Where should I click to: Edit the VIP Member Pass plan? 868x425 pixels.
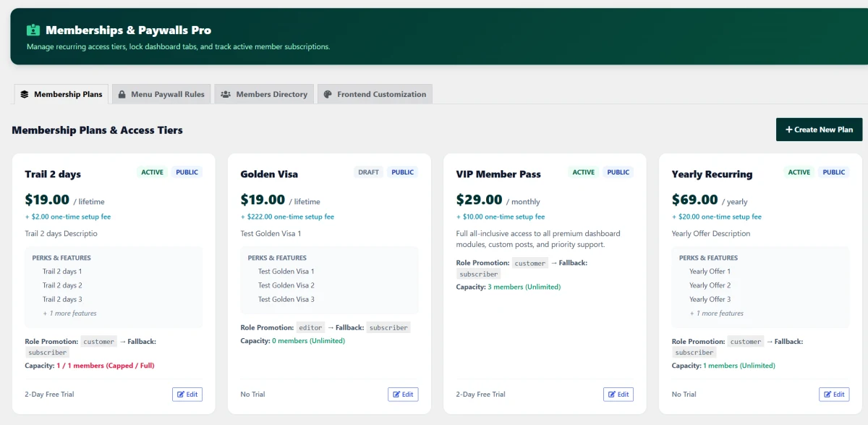coord(618,395)
